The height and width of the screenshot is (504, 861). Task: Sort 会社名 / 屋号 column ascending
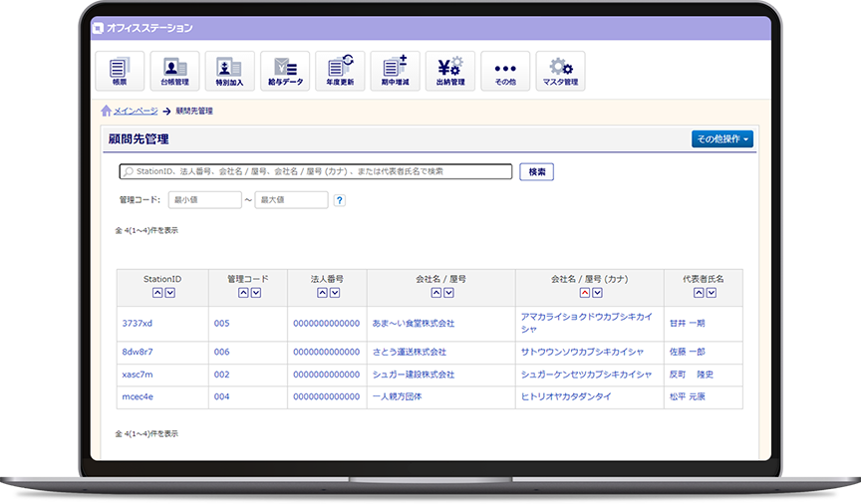tap(436, 293)
